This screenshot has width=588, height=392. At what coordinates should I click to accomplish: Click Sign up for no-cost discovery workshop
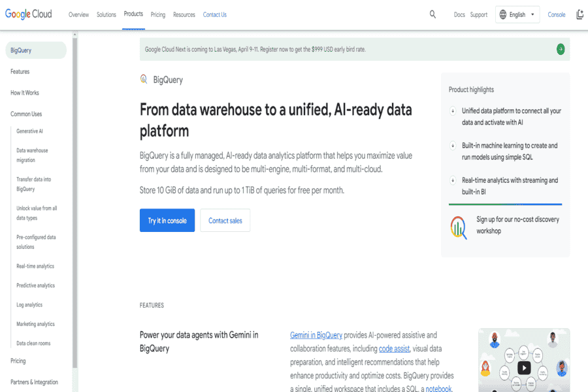tap(517, 225)
